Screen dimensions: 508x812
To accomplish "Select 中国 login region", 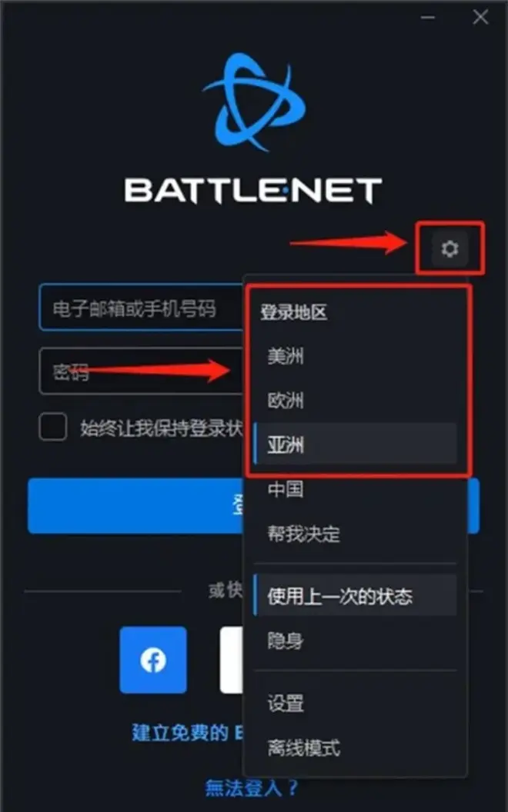I will coord(355,489).
